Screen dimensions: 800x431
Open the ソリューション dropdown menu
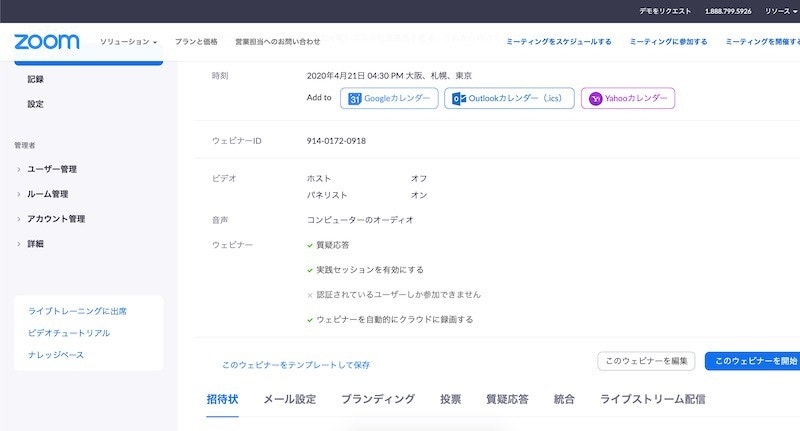pos(128,42)
